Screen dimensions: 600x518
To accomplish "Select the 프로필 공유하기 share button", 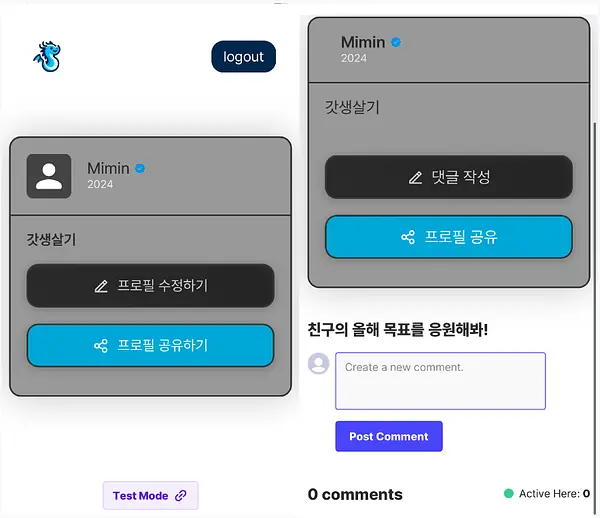I will point(150,345).
